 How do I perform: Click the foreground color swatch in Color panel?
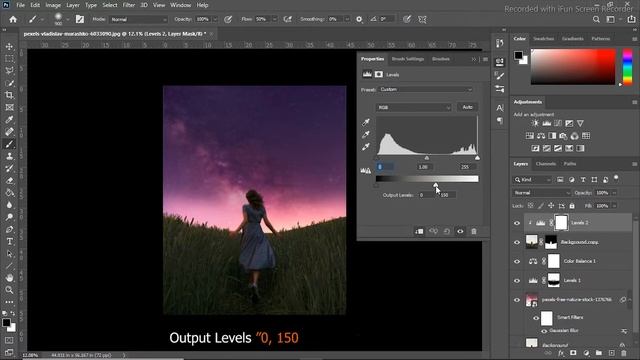point(518,55)
